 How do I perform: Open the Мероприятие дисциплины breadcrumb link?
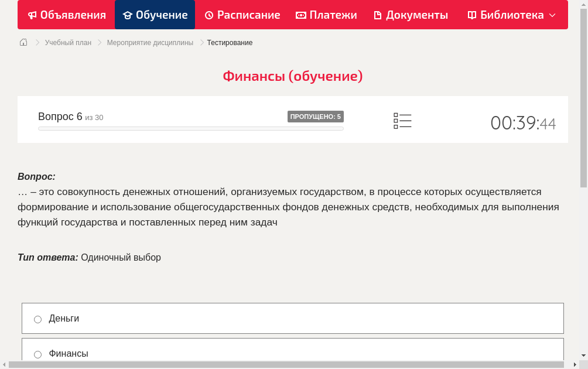click(149, 42)
